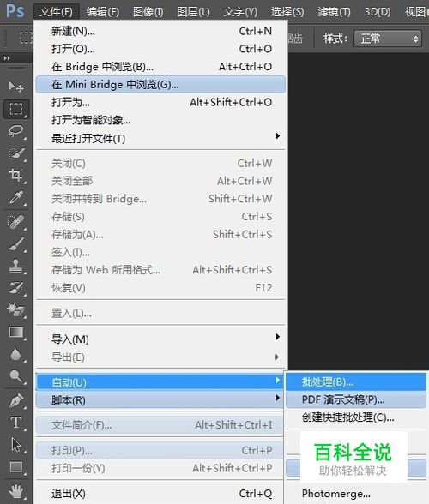
Task: Click the 恢复(V) menu entry
Action: (x=160, y=288)
